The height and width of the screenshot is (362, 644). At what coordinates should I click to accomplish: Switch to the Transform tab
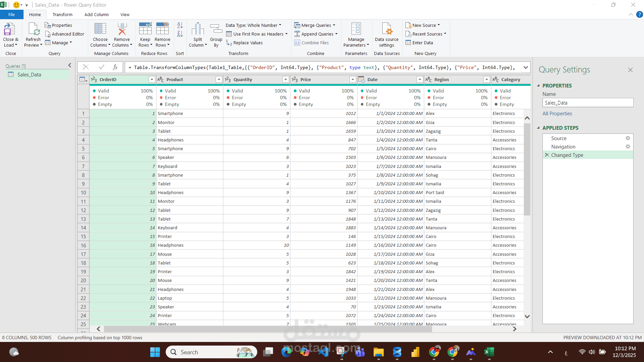[x=62, y=14]
